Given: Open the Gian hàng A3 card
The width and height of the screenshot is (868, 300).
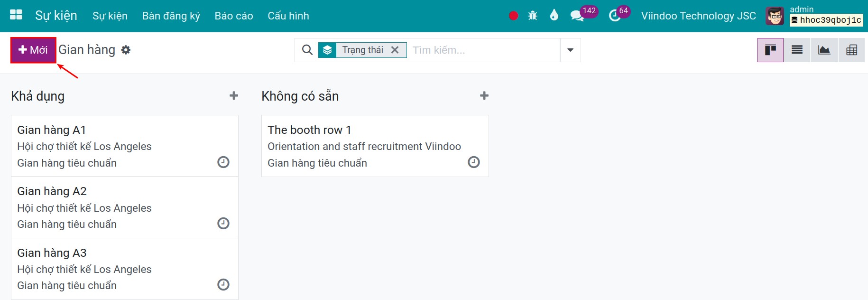Looking at the screenshot, I should point(125,269).
